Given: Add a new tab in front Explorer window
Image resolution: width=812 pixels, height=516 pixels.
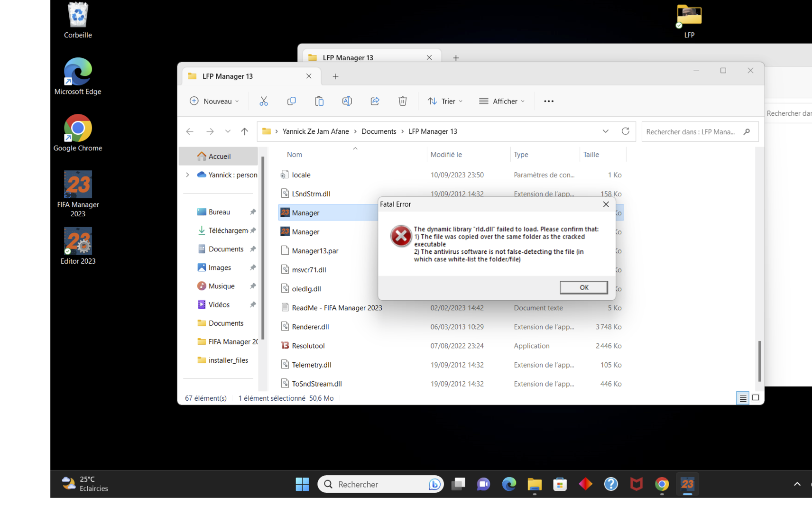Looking at the screenshot, I should [335, 76].
